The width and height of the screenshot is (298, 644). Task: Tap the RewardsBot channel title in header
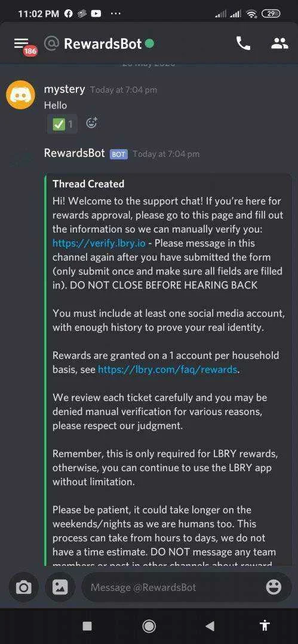tap(103, 44)
